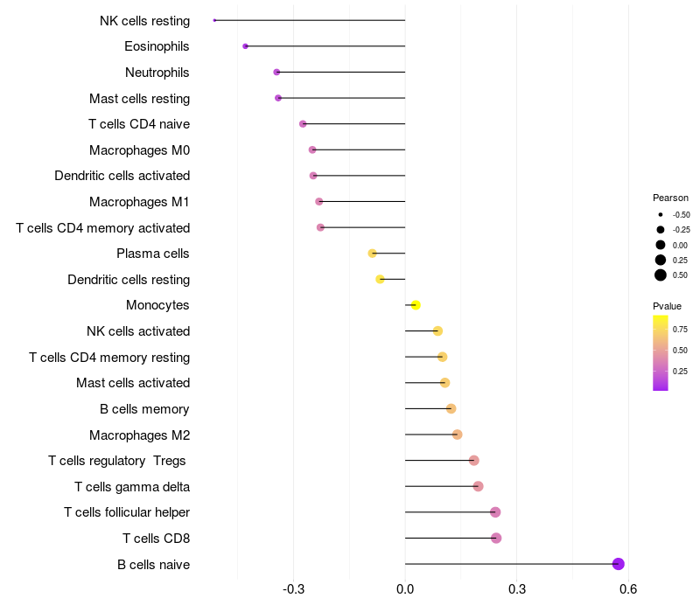Click the Pearson legend title
The height and width of the screenshot is (612, 700).
click(670, 198)
